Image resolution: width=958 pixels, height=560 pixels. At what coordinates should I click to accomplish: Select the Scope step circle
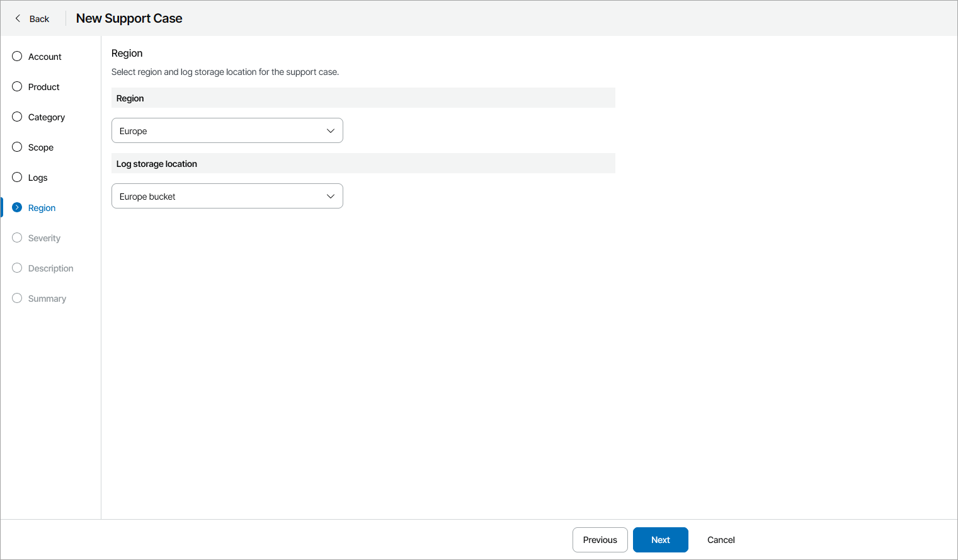[x=16, y=147]
